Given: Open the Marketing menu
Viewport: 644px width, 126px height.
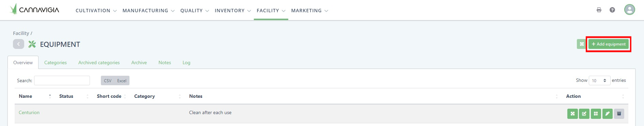Looking at the screenshot, I should pos(309,11).
